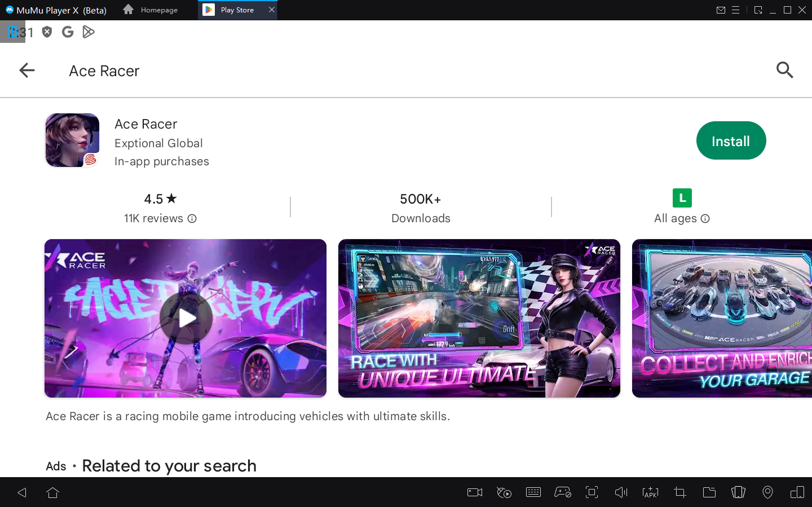
Task: Click the back arrow in Play Store
Action: 27,70
